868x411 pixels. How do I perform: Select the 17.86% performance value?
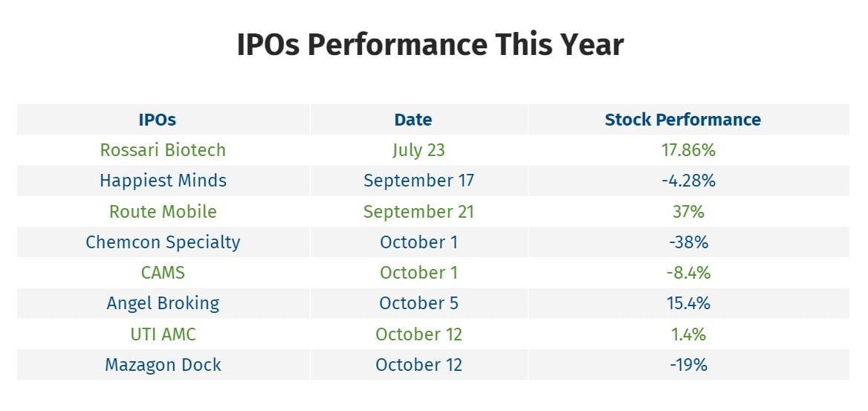coord(688,150)
